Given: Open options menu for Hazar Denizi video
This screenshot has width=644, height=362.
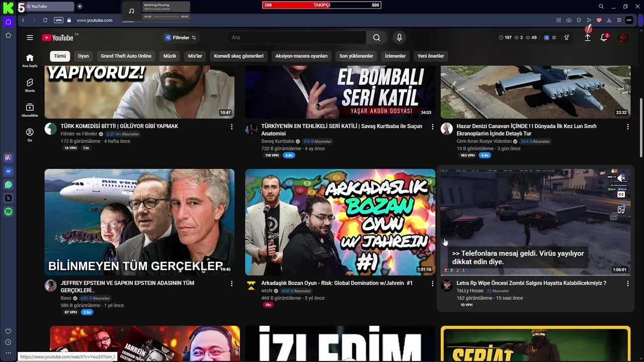Looking at the screenshot, I should tap(627, 127).
